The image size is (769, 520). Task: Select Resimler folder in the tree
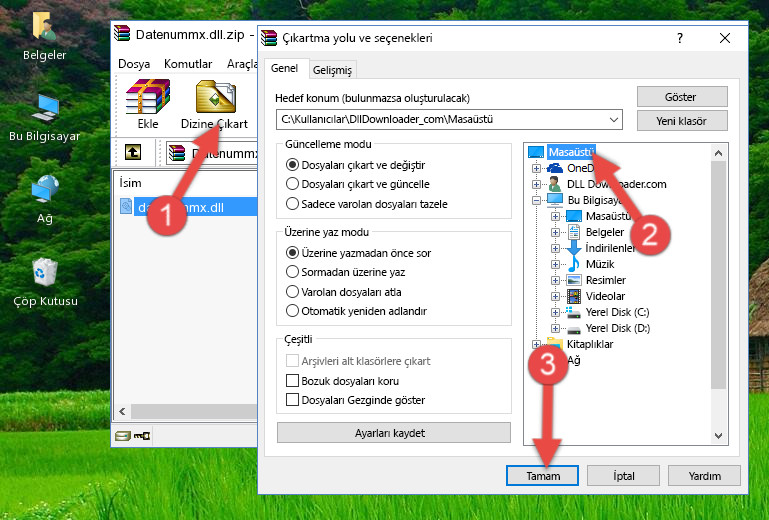(x=606, y=280)
